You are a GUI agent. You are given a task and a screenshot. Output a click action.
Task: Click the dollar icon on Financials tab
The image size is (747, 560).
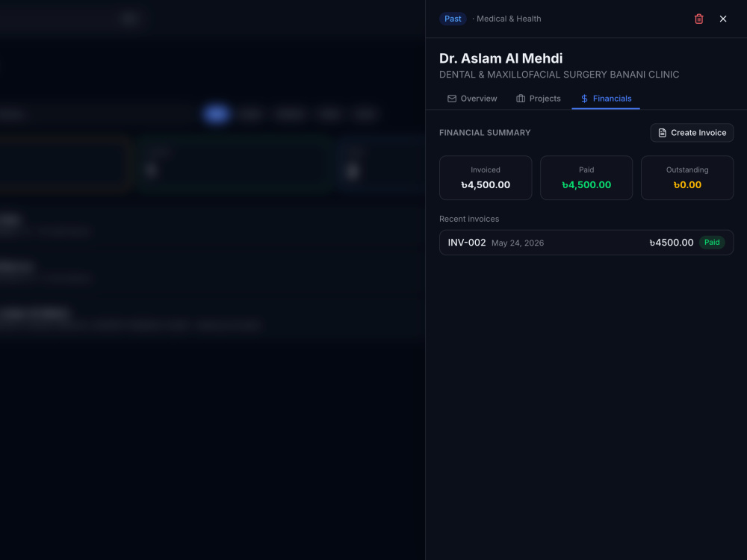coord(585,99)
